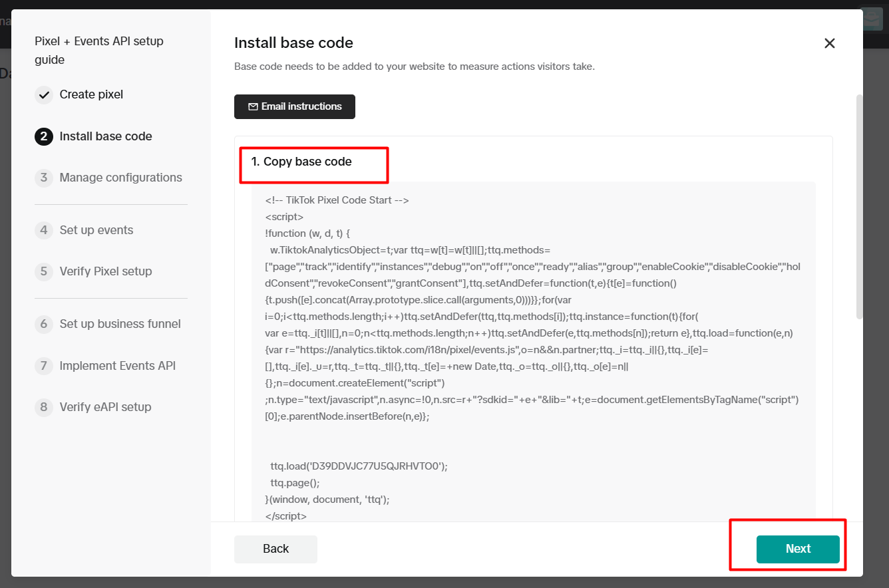Click the step 5 number circle
The image size is (889, 588).
tap(44, 271)
